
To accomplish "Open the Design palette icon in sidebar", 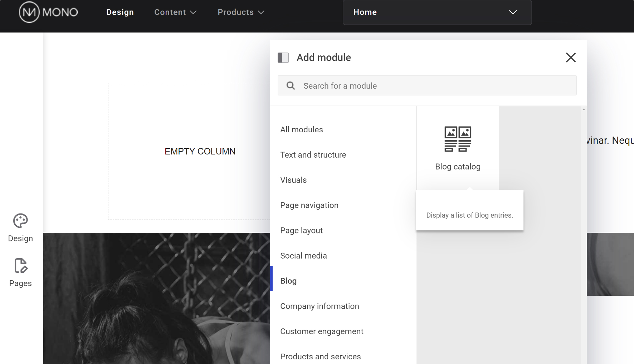I will tap(20, 221).
